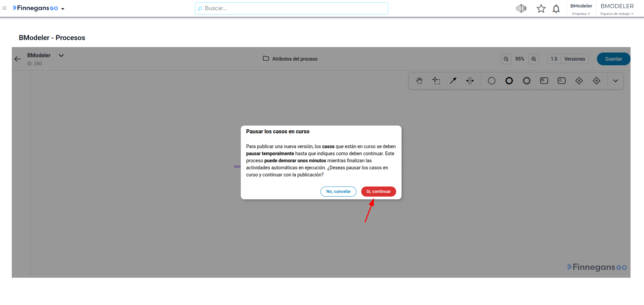This screenshot has width=644, height=305.
Task: Click the brain assistant icon
Action: click(x=521, y=8)
